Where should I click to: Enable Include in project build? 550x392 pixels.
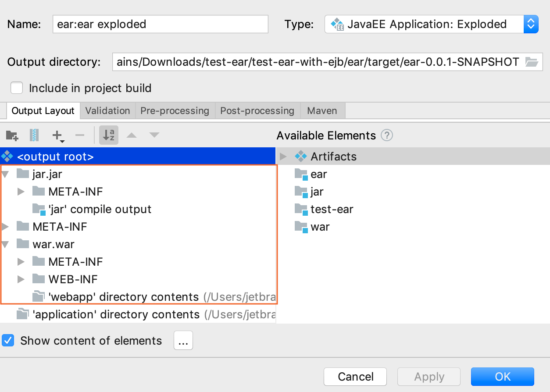[16, 88]
